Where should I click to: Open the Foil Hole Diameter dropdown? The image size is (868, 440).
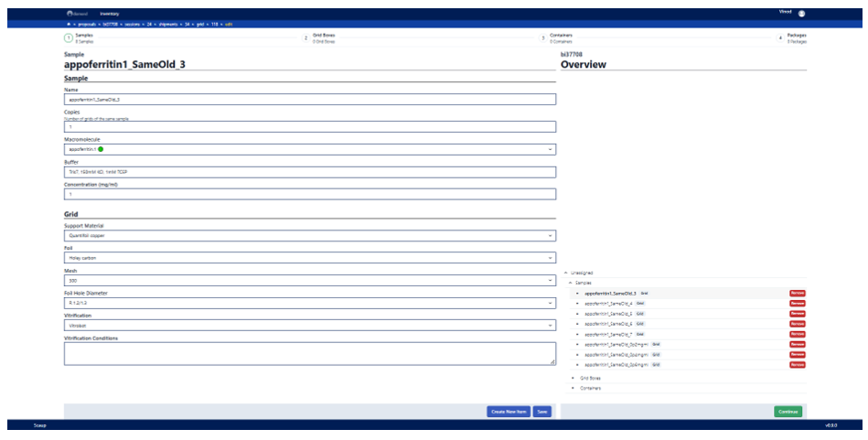[x=310, y=304]
